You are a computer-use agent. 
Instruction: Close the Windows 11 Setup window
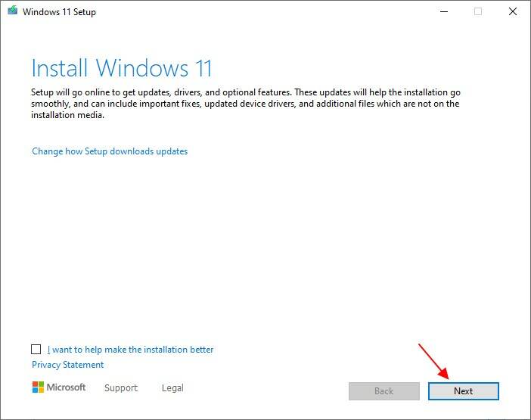[513, 11]
